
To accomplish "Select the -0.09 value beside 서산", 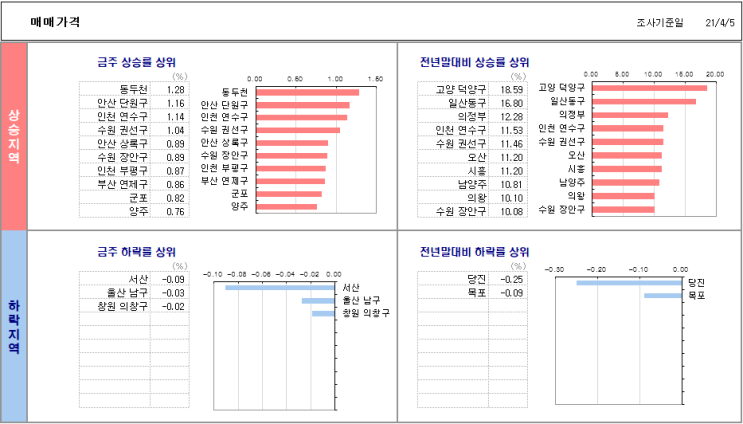I will (173, 279).
